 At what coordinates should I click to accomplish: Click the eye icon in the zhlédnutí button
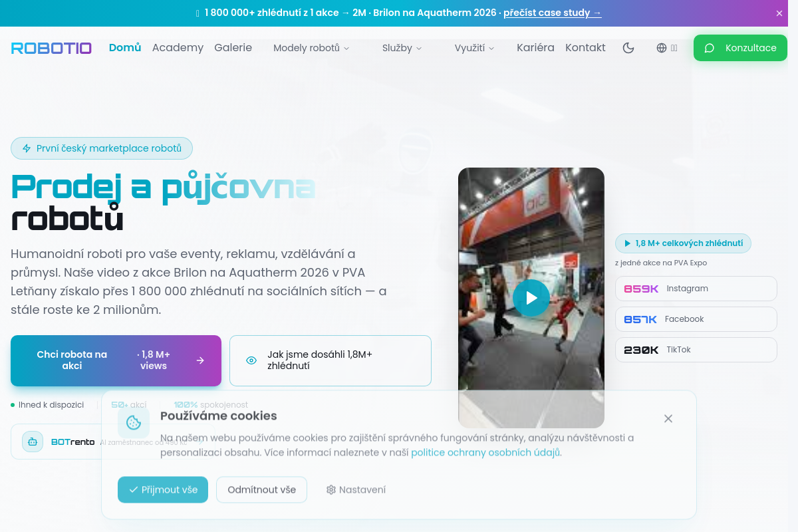(251, 360)
